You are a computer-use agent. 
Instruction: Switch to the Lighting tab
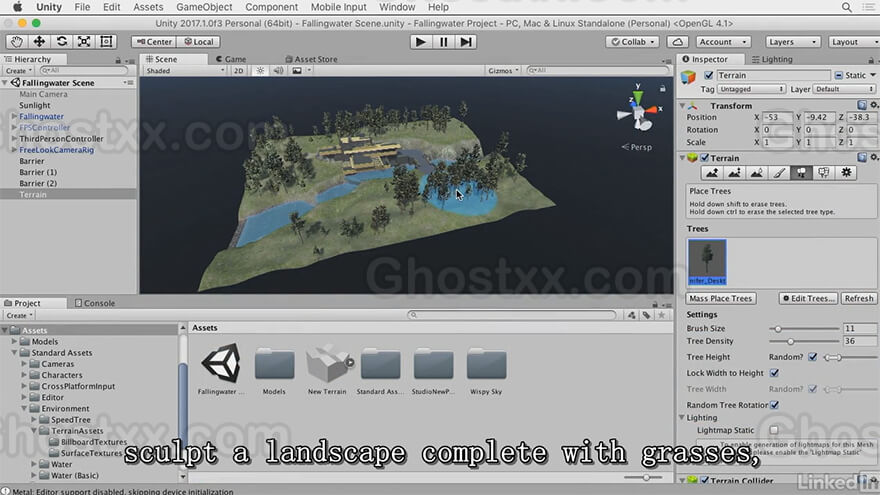tap(772, 59)
